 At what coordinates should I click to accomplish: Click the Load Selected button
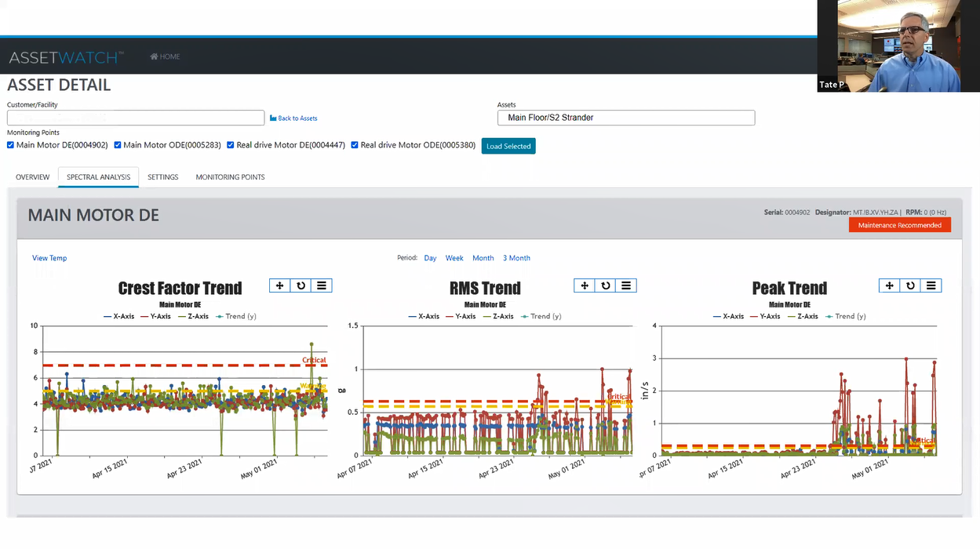[x=508, y=146]
